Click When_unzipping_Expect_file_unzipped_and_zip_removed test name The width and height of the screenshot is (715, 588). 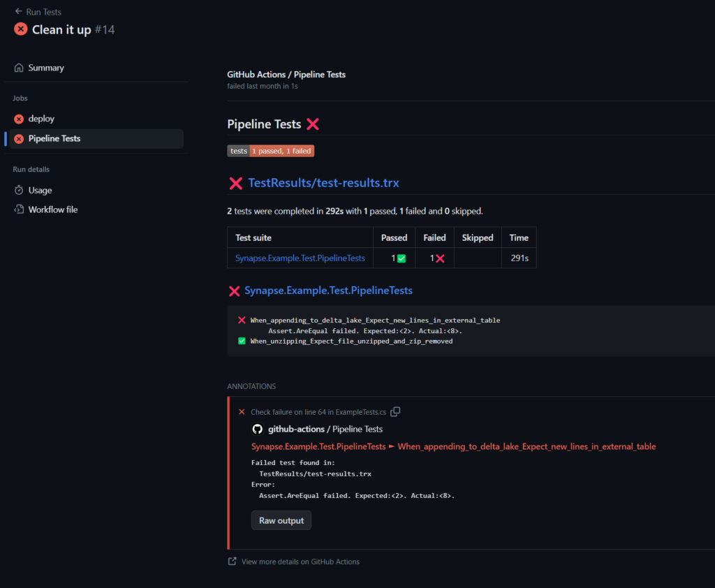[x=352, y=341]
